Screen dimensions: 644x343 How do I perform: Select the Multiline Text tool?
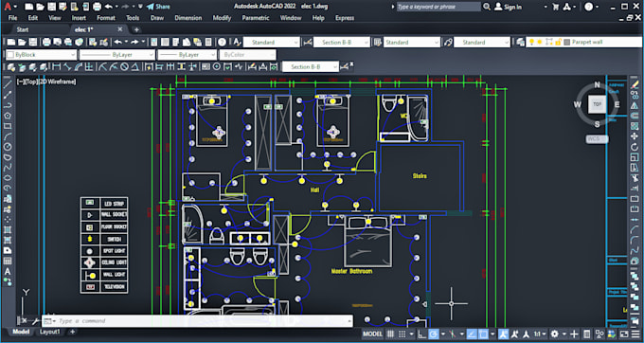point(8,272)
